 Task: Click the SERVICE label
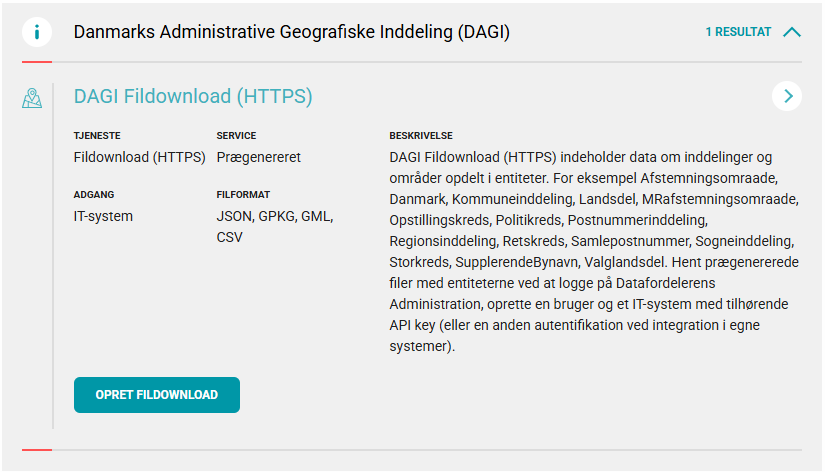[236, 136]
